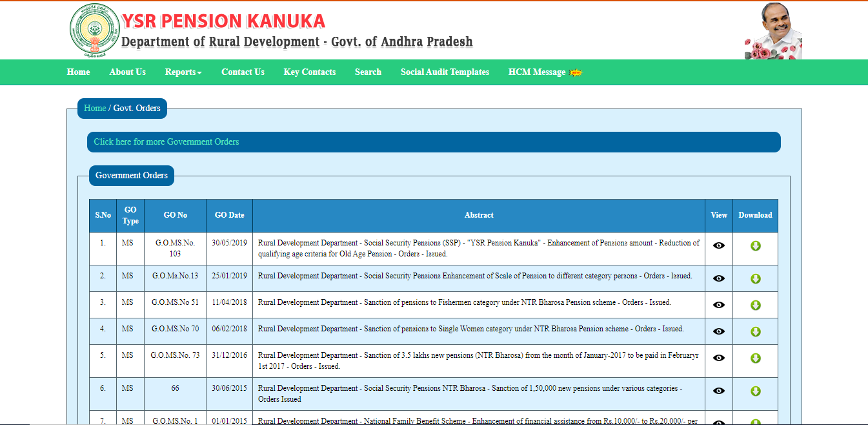Screen dimensions: 868x425
Task: Open the HCM Message link
Action: click(x=537, y=72)
